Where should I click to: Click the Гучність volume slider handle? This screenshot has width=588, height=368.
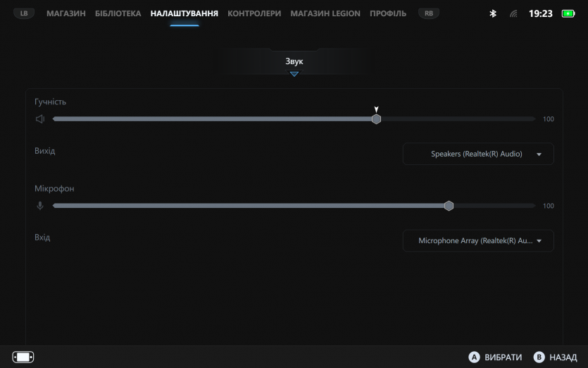tap(377, 119)
